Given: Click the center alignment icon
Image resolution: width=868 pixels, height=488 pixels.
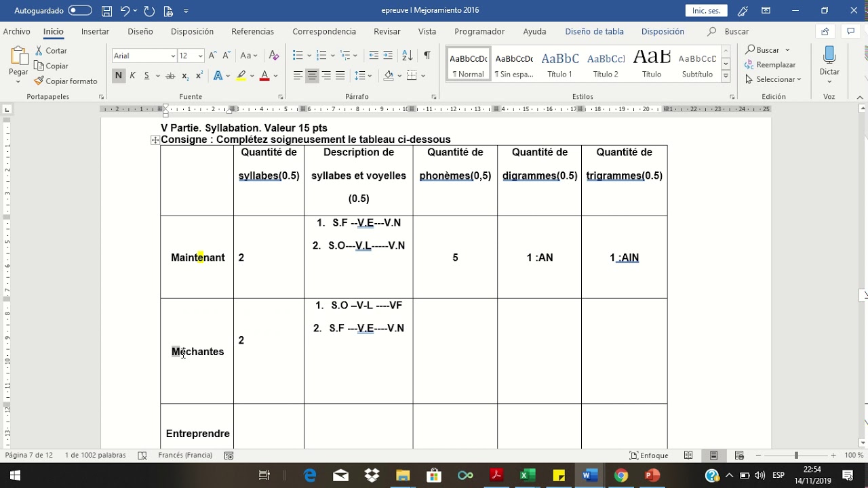Looking at the screenshot, I should [x=312, y=75].
